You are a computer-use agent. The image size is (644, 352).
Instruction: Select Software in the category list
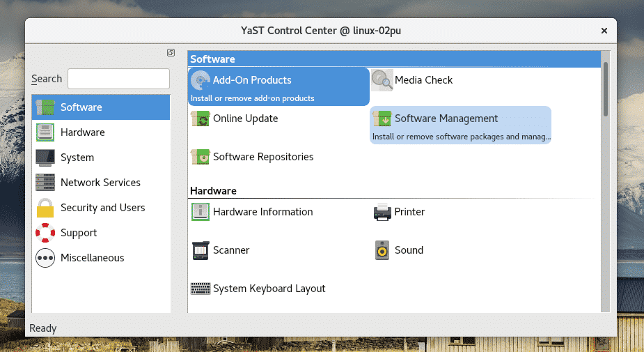point(101,107)
